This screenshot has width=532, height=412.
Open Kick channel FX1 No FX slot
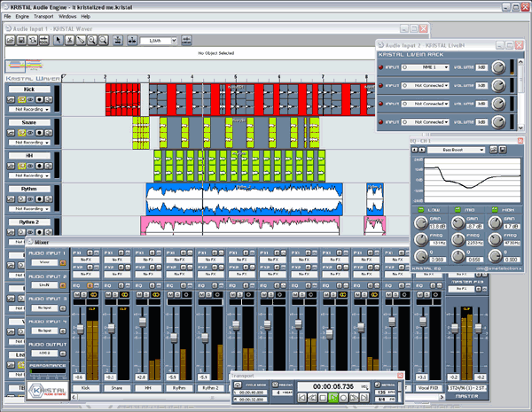(x=86, y=260)
